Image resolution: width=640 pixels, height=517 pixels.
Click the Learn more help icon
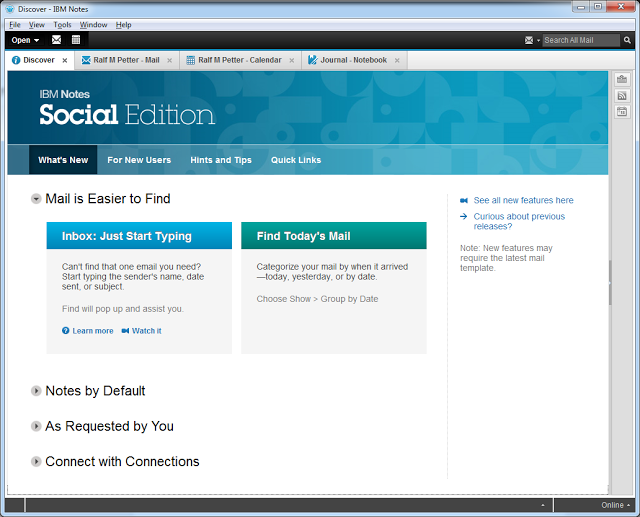point(66,331)
